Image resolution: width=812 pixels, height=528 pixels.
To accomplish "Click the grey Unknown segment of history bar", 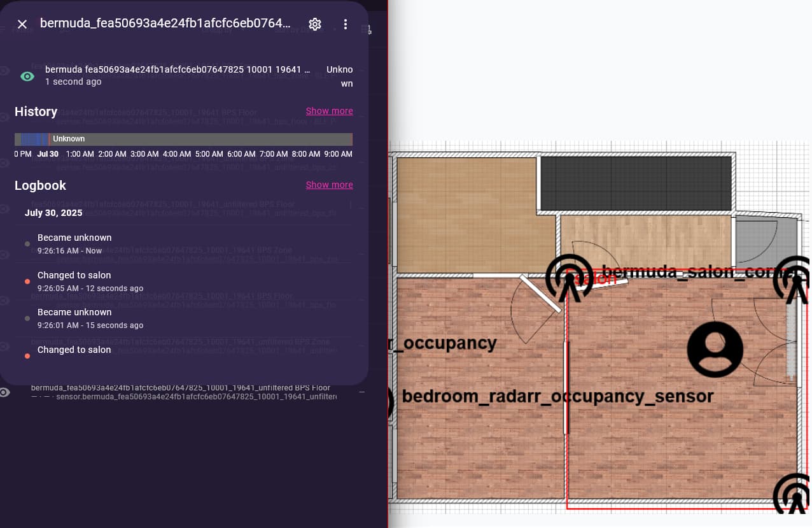I will pos(200,139).
